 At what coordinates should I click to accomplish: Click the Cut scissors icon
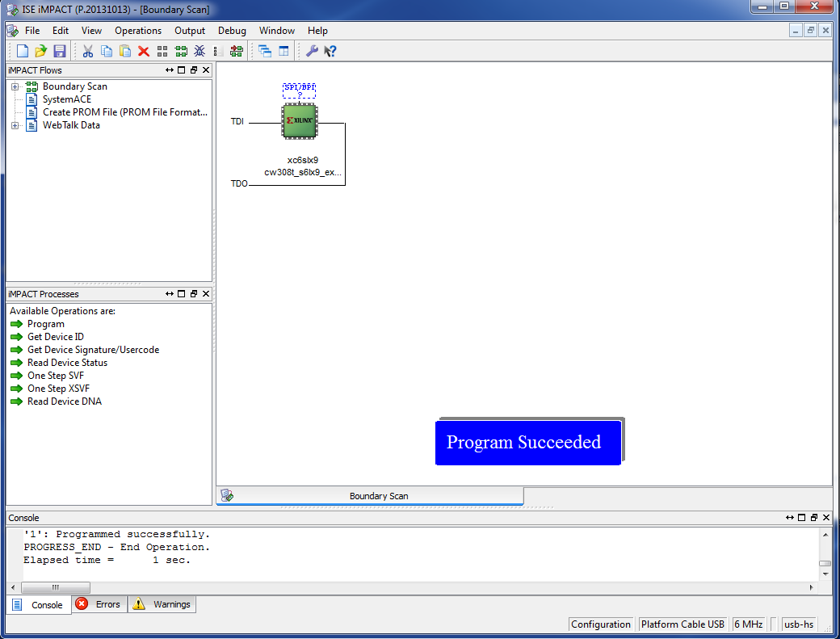[88, 51]
